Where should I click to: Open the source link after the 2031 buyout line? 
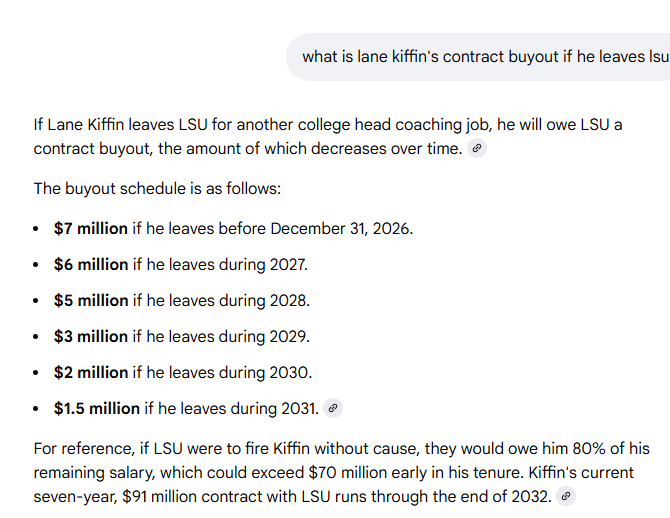334,408
